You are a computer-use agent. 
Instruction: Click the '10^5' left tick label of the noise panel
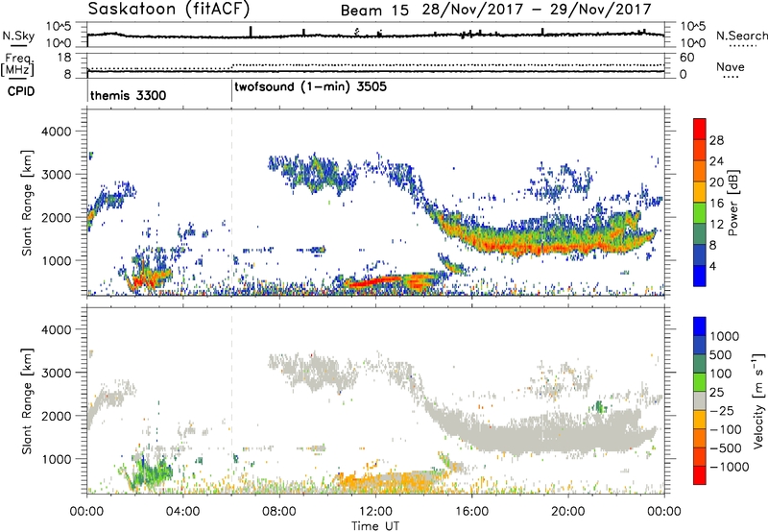point(59,27)
